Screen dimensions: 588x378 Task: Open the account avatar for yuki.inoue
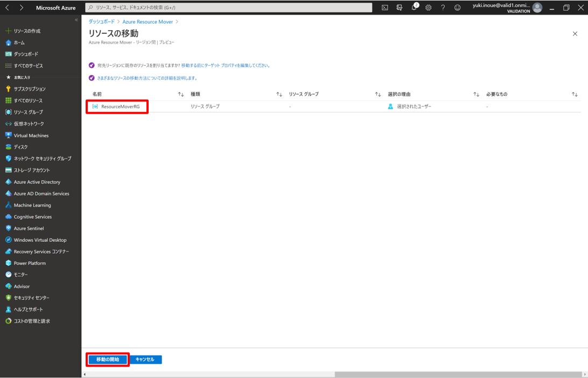point(537,8)
